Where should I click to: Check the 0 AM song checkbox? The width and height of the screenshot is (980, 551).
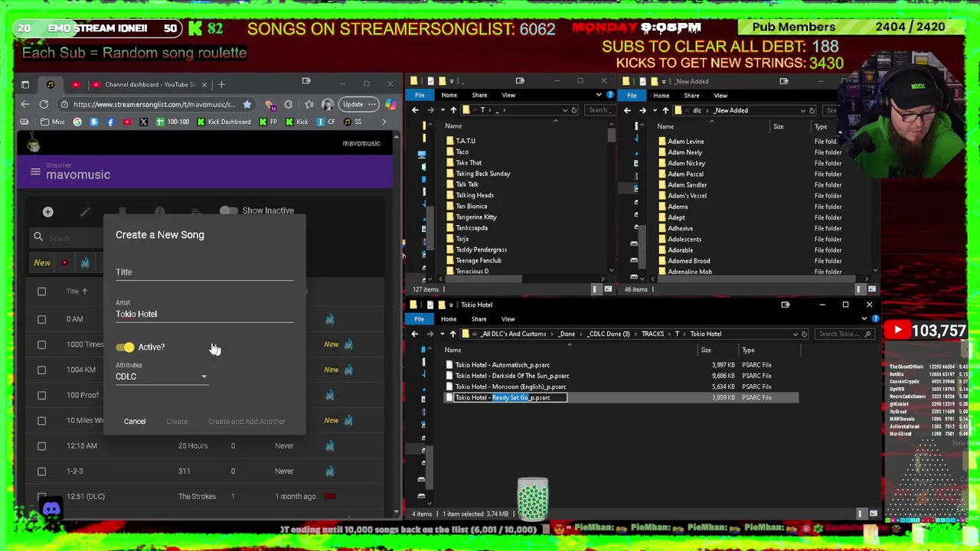(41, 319)
